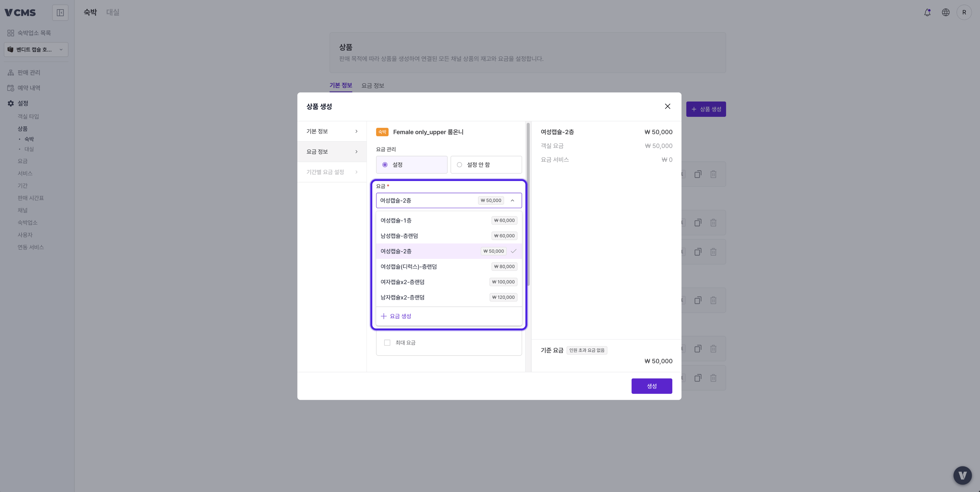Viewport: 980px width, 492px height.
Task: Open 상품 in settings sidebar
Action: [x=22, y=129]
